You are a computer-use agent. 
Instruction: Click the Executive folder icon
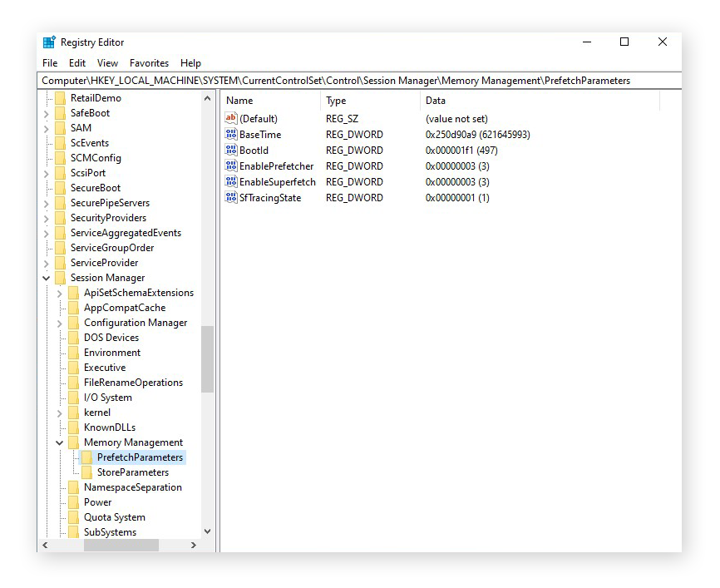(x=73, y=368)
